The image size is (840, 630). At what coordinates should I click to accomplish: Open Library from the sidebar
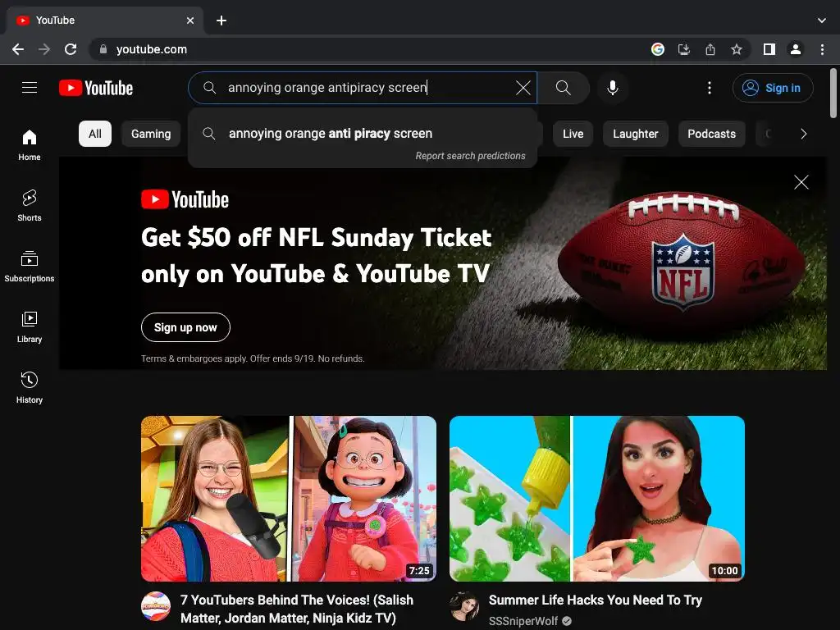(x=30, y=326)
